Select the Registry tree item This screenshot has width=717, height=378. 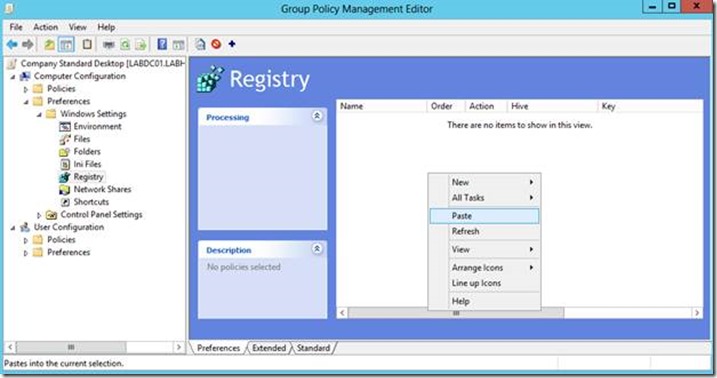(88, 177)
